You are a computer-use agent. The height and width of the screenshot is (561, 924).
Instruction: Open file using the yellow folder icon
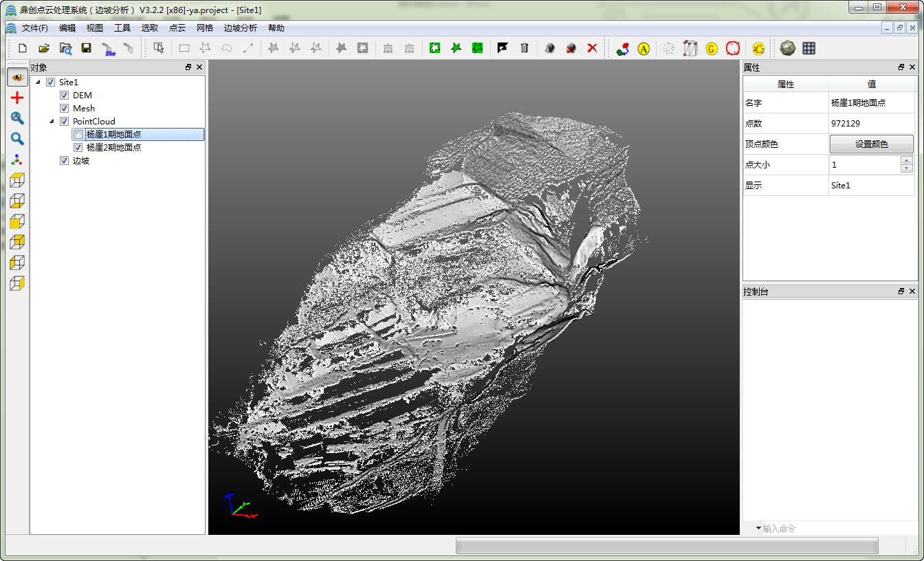[44, 48]
